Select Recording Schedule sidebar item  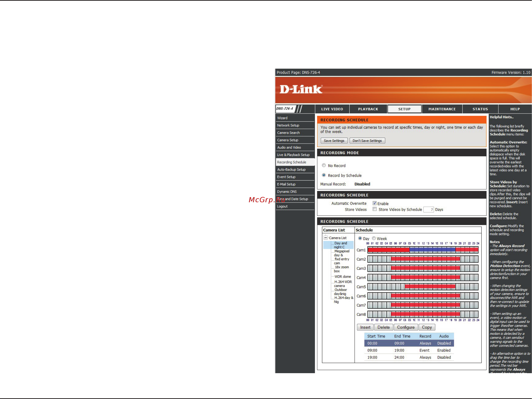point(295,162)
